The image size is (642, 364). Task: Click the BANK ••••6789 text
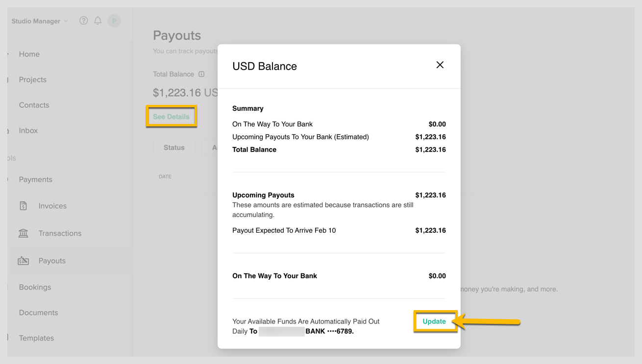click(329, 331)
